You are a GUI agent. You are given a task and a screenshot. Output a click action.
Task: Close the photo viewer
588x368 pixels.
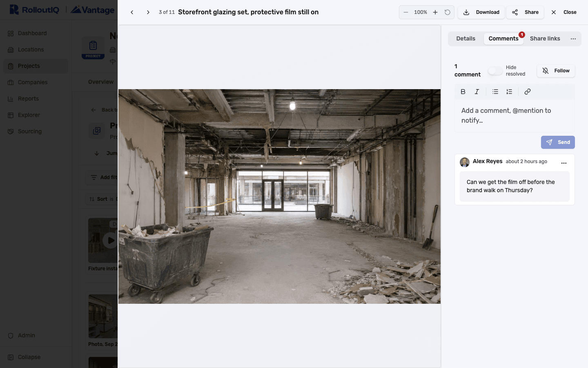coord(563,12)
